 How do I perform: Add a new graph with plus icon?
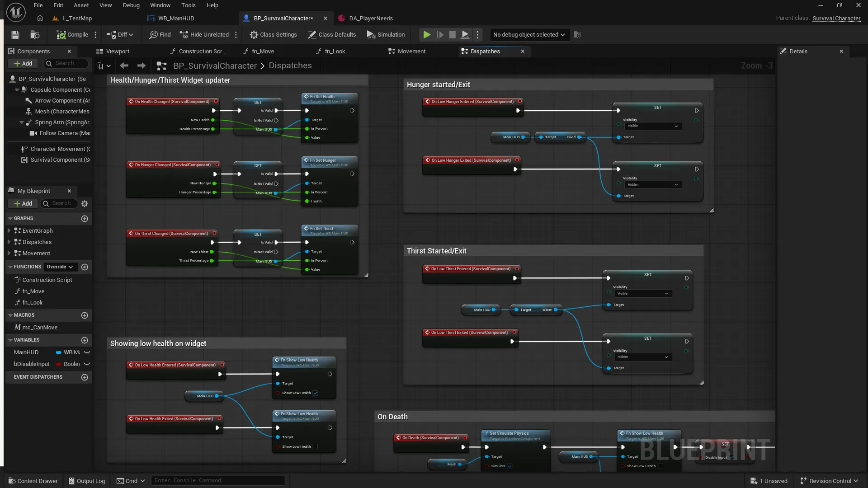(85, 219)
